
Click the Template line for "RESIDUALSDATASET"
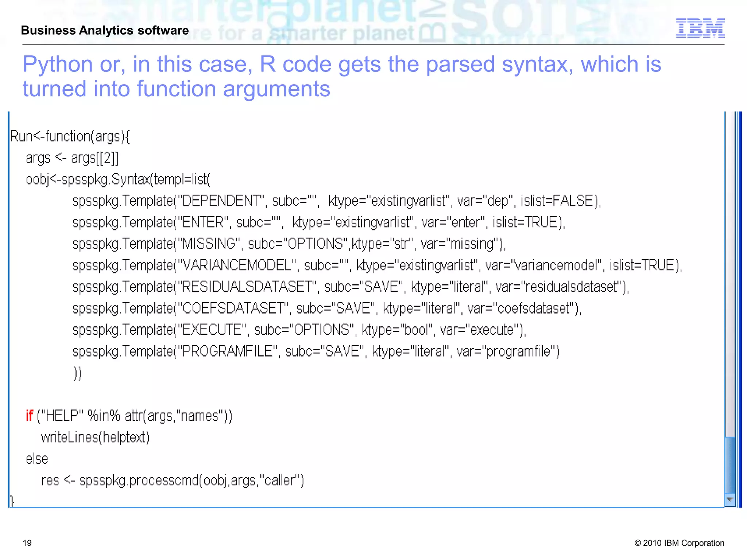coord(351,287)
